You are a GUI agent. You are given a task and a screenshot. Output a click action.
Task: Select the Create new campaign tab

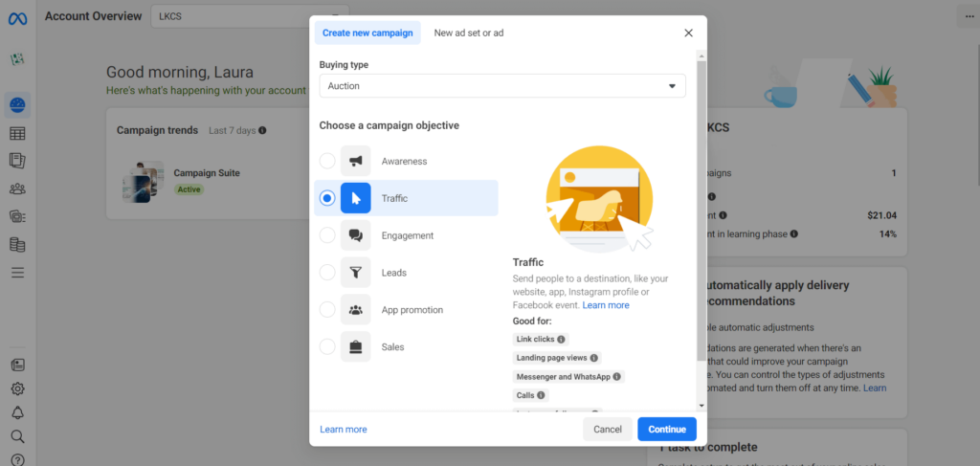(367, 33)
